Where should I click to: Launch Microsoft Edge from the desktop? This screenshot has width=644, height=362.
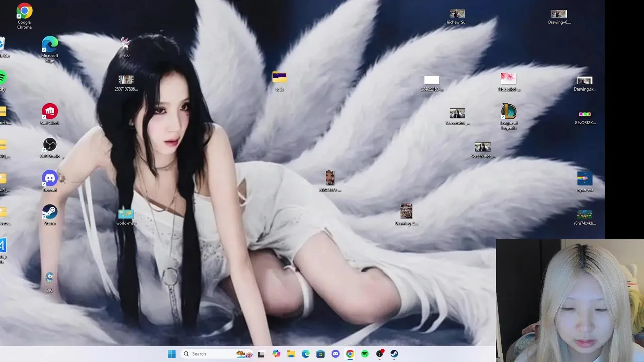(x=49, y=49)
